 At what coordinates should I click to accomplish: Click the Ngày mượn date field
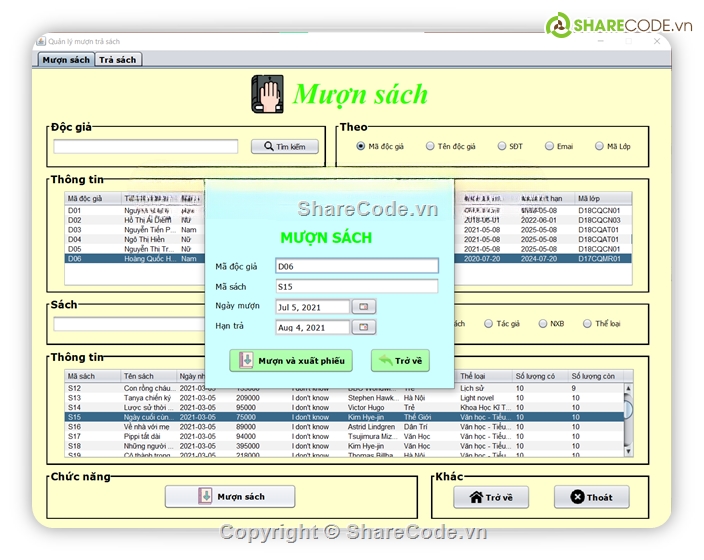312,307
